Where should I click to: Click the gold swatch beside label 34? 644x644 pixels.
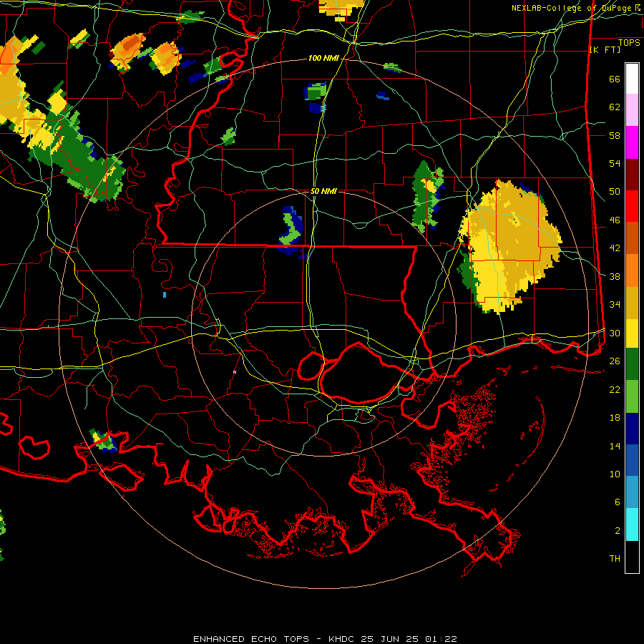click(632, 303)
